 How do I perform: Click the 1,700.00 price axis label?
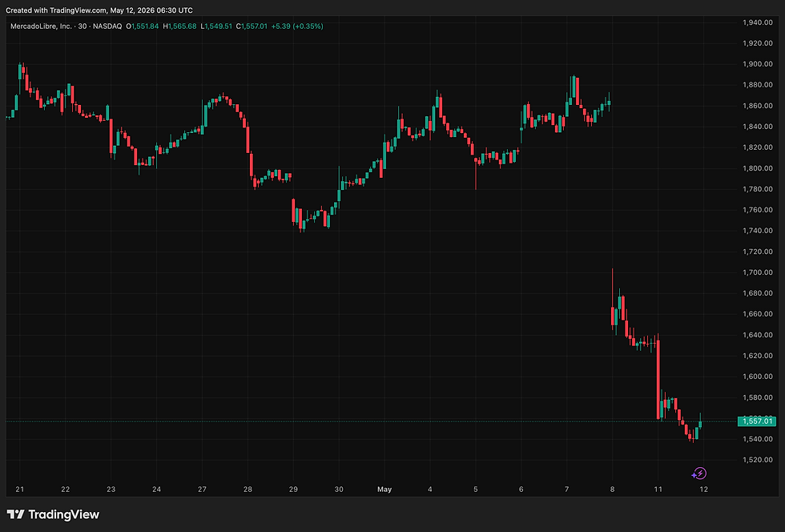coord(758,272)
